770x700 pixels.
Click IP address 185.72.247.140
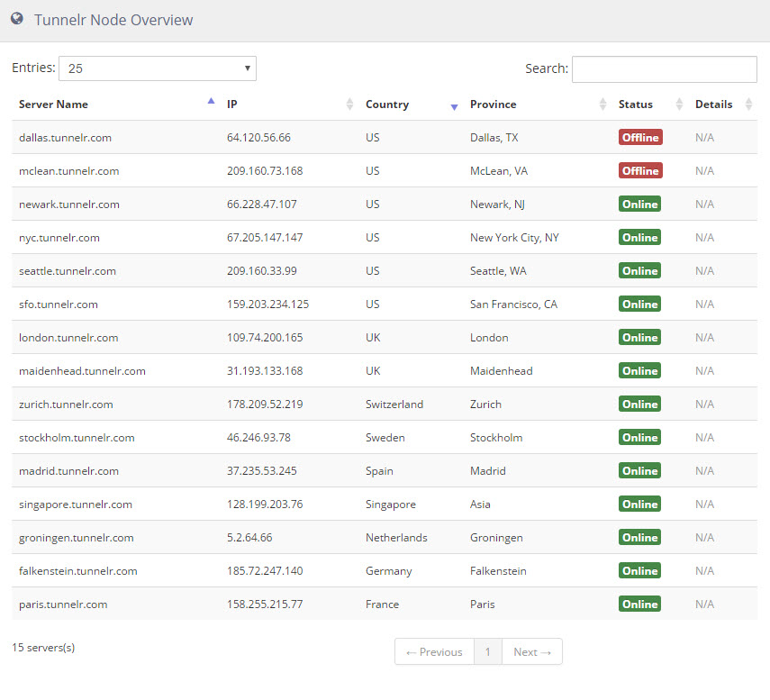(x=265, y=571)
